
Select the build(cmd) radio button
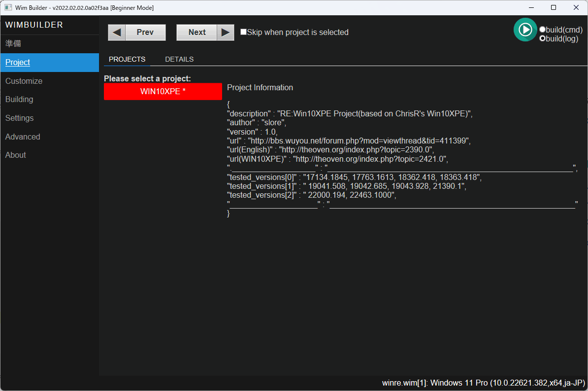542,29
